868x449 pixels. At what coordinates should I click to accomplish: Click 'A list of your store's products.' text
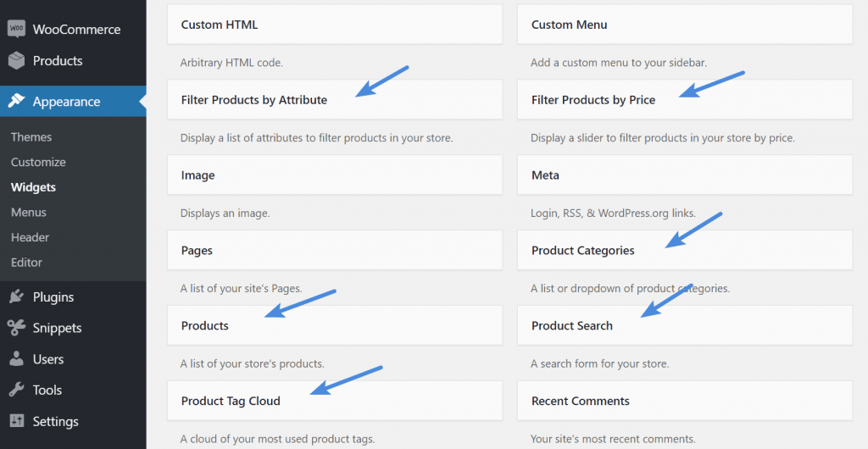click(x=252, y=363)
